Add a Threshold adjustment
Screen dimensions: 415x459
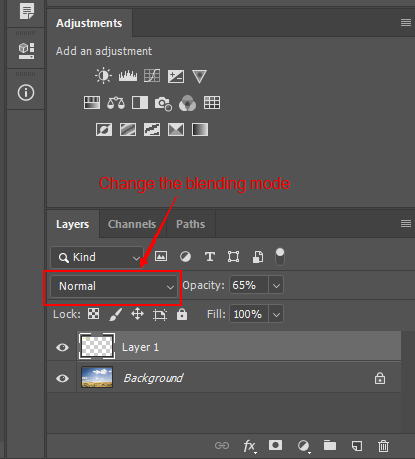pyautogui.click(x=152, y=129)
